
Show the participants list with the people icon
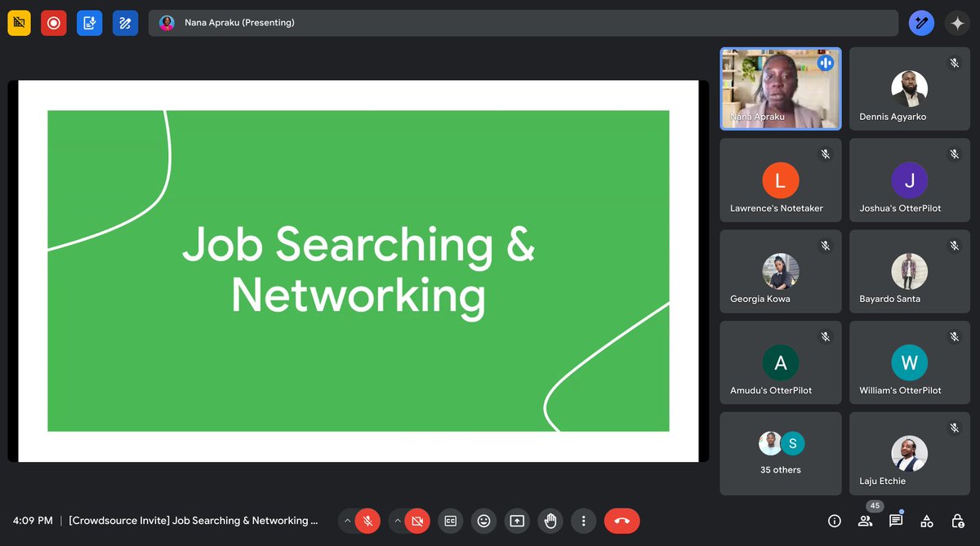click(x=866, y=520)
